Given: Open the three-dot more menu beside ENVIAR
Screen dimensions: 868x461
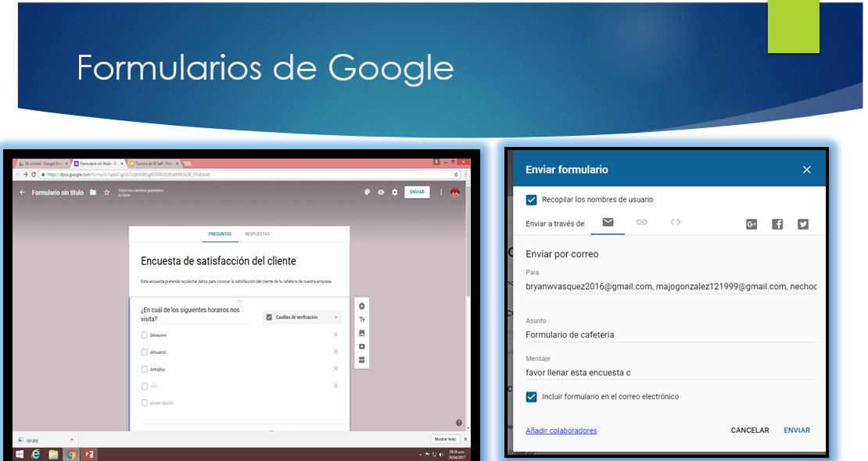Looking at the screenshot, I should (441, 192).
